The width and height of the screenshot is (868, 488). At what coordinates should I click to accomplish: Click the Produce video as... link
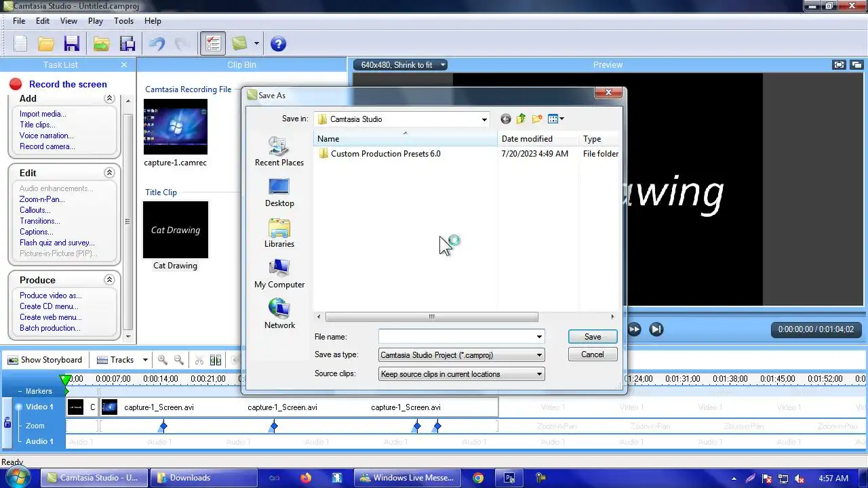pyautogui.click(x=50, y=296)
